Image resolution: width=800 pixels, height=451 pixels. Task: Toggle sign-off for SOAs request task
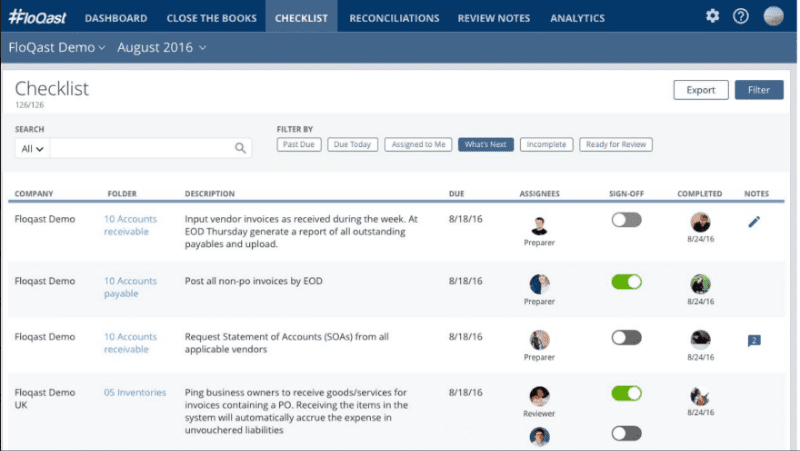point(626,337)
